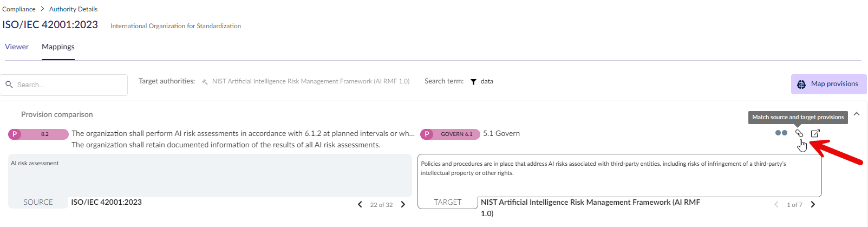Go to next target provision after 1 of 7
Screen dimensions: 868x227
tap(813, 205)
